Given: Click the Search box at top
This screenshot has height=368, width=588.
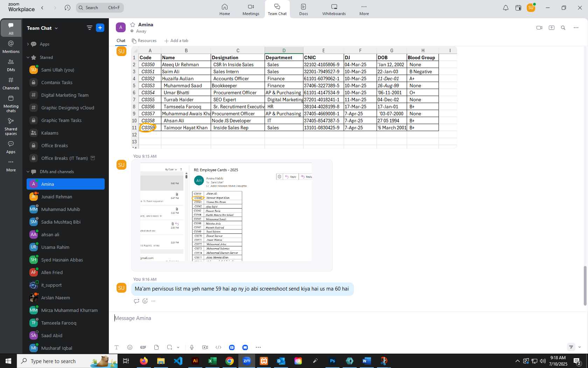Looking at the screenshot, I should [x=100, y=8].
